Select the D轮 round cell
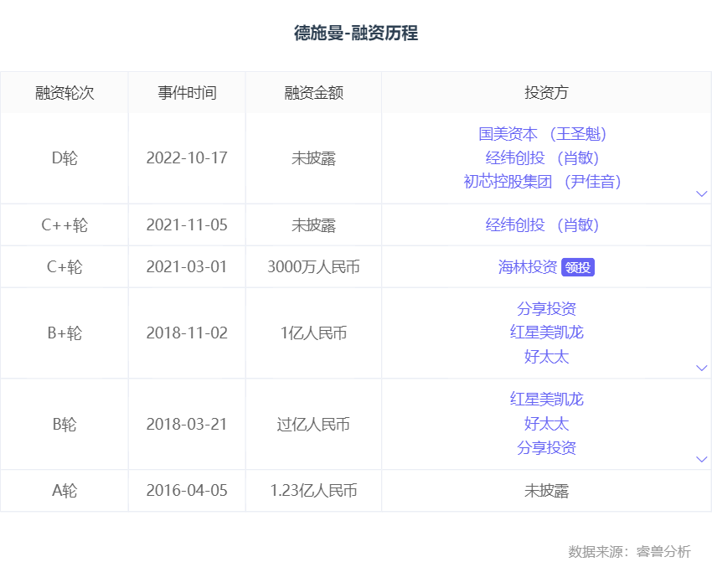The height and width of the screenshot is (588, 712). coord(64,158)
